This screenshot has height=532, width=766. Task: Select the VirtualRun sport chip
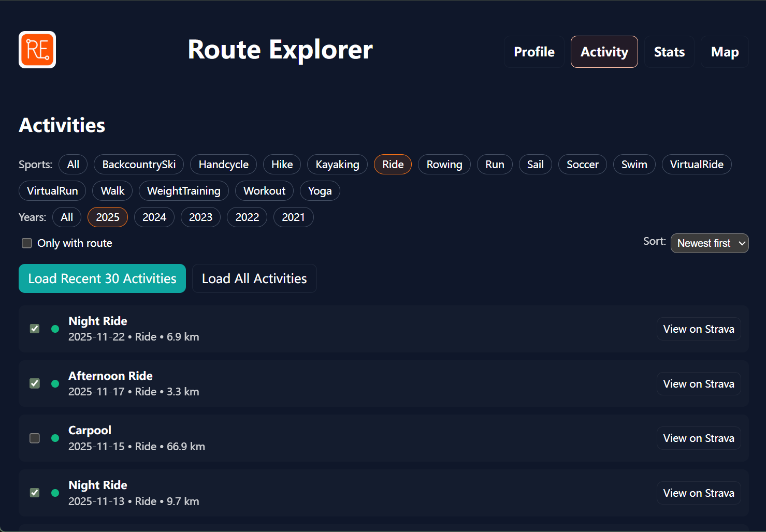(x=52, y=191)
